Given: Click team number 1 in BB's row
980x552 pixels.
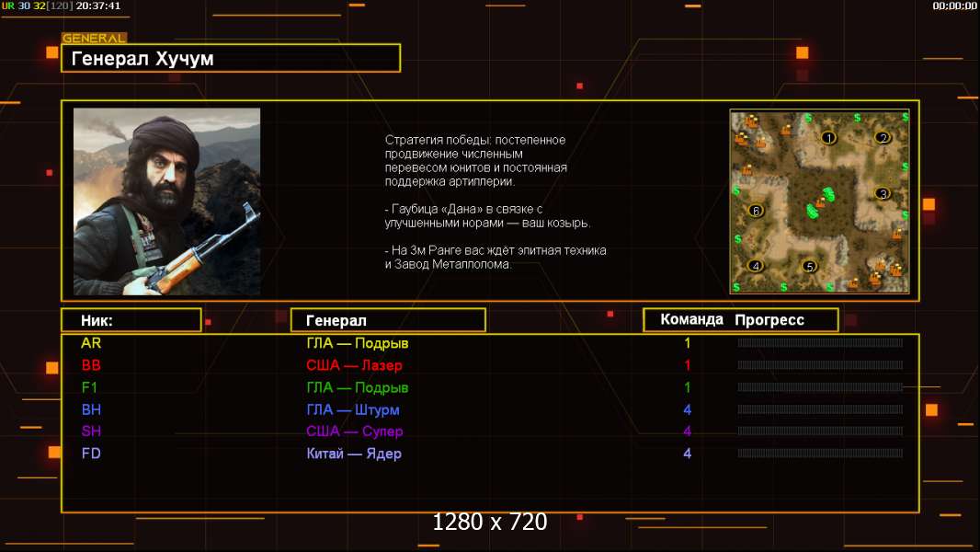Looking at the screenshot, I should point(688,365).
